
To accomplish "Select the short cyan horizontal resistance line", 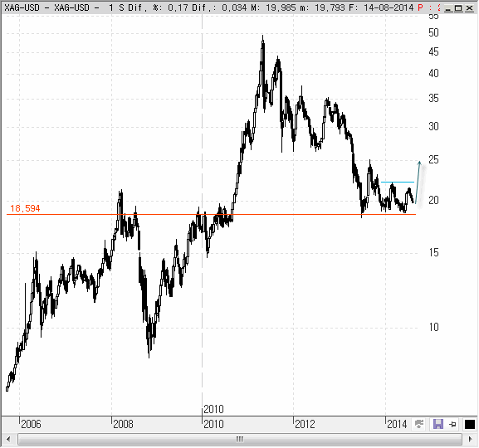I will [398, 183].
